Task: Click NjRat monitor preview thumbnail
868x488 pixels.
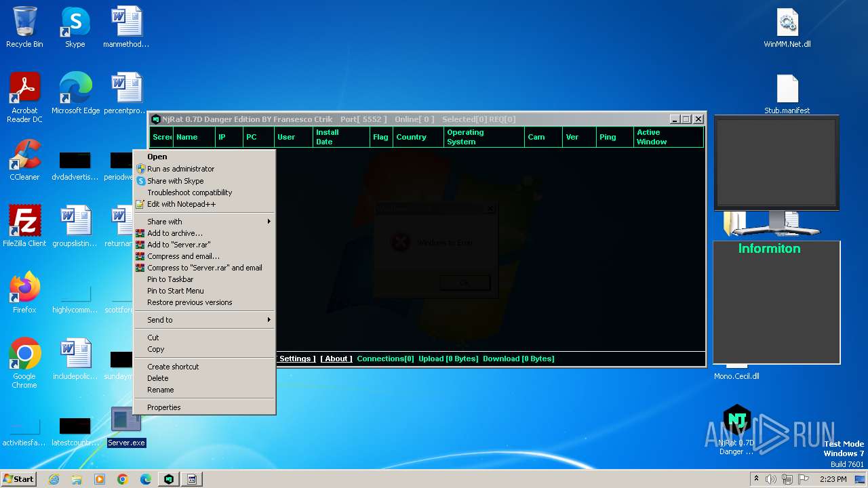Action: click(x=776, y=163)
